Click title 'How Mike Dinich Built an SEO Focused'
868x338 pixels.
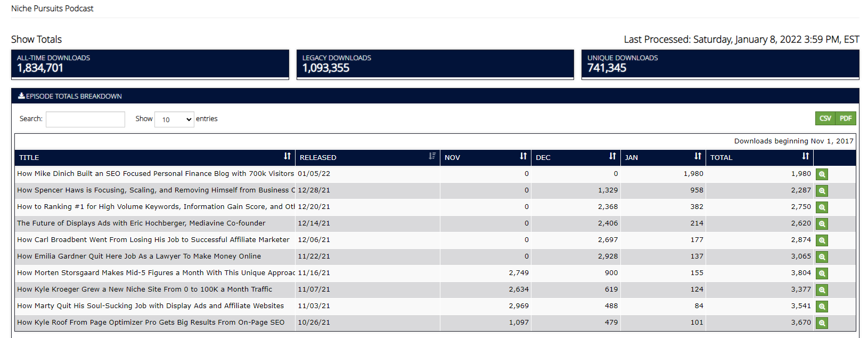(x=155, y=173)
